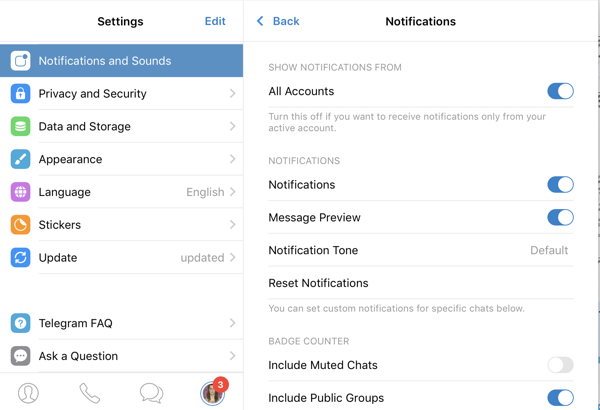Screen dimensions: 600x410
Task: Open the Calls phone icon
Action: (90, 393)
